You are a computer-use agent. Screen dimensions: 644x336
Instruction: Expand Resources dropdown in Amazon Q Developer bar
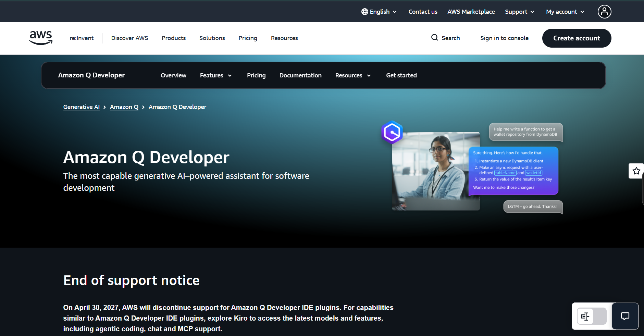click(x=353, y=75)
